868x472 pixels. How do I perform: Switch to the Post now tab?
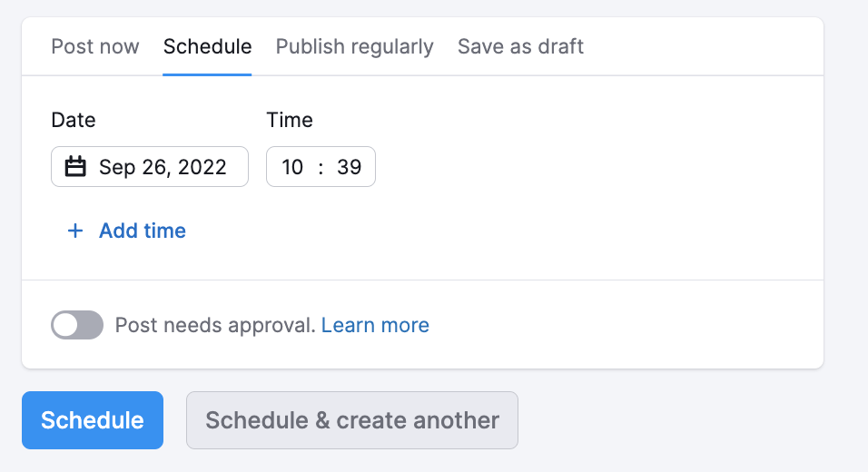95,46
